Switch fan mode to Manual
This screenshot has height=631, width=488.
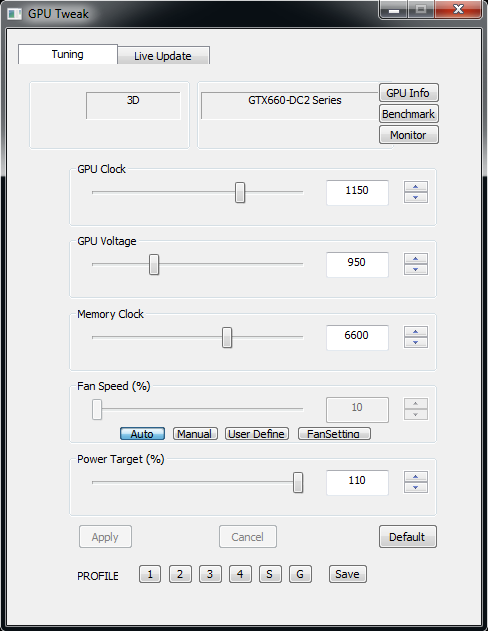click(x=195, y=434)
